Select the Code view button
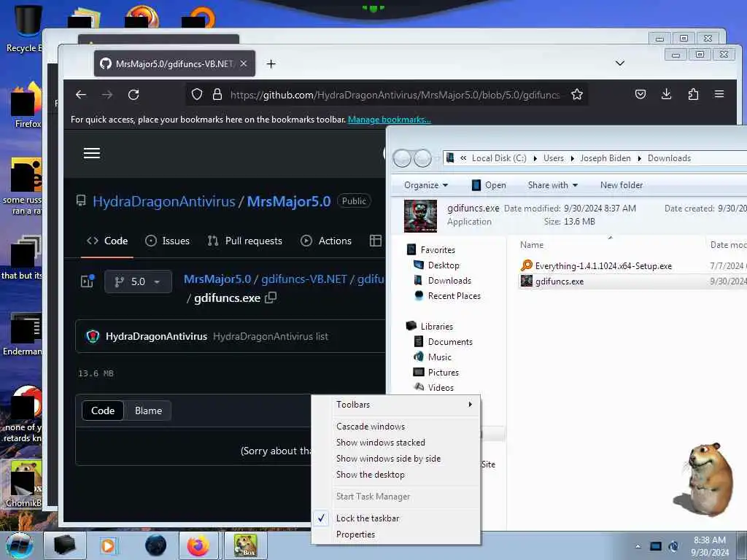The image size is (747, 560). click(x=103, y=411)
